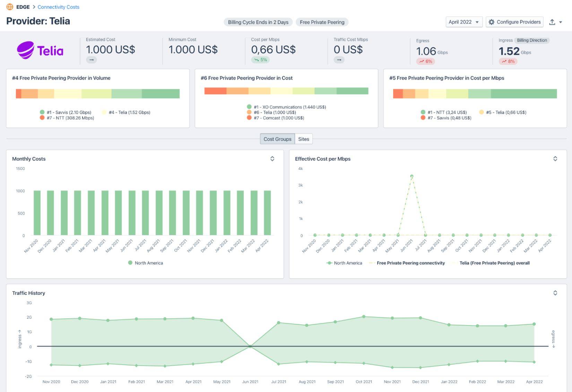Click the #4 Free Private Peering Provider in Volume title
572x392 pixels.
[x=61, y=78]
